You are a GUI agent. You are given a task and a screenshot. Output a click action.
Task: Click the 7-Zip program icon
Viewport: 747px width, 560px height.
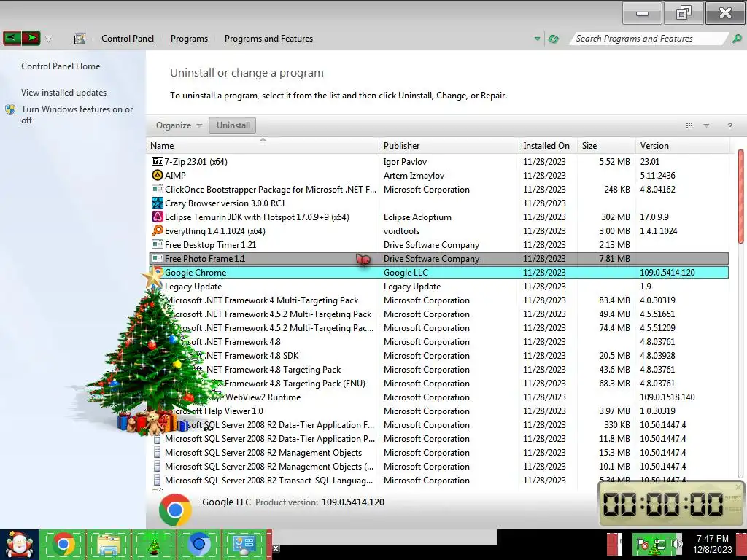(158, 161)
